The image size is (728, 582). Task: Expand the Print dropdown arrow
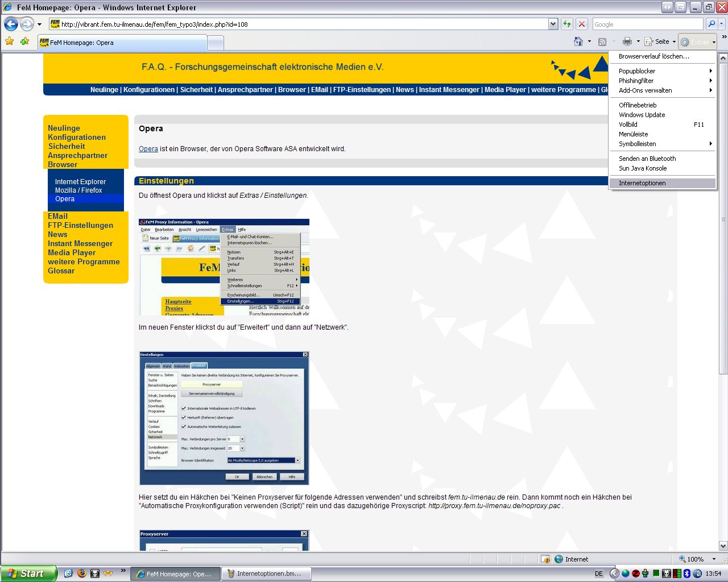(x=638, y=41)
